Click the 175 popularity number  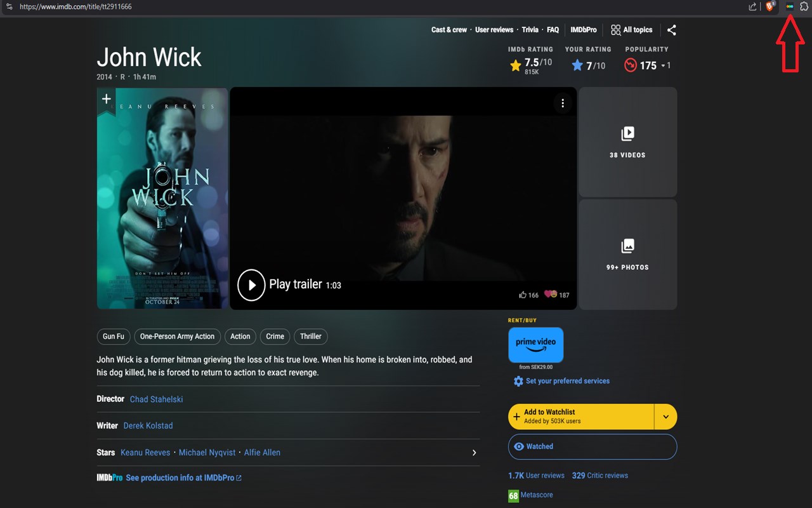click(x=648, y=65)
